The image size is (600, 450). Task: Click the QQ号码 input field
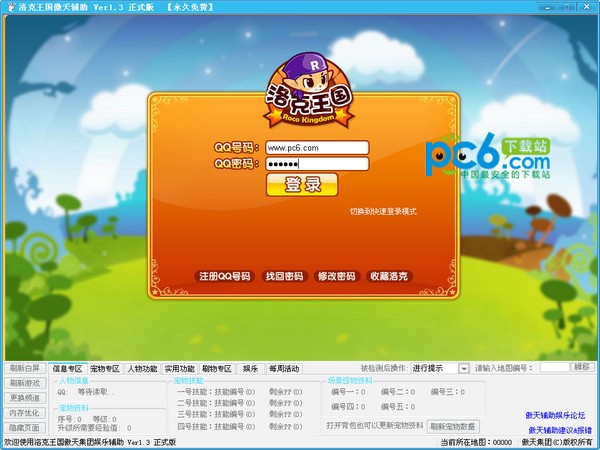[x=317, y=148]
